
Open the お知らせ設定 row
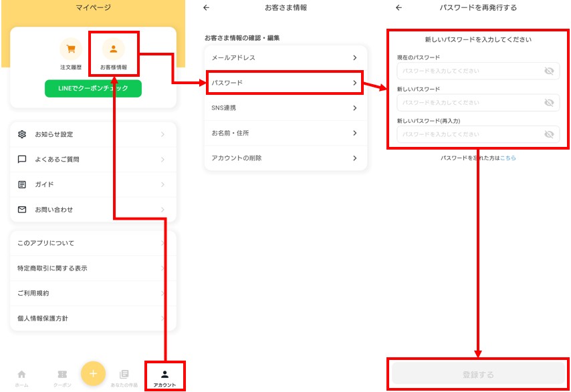[93, 134]
